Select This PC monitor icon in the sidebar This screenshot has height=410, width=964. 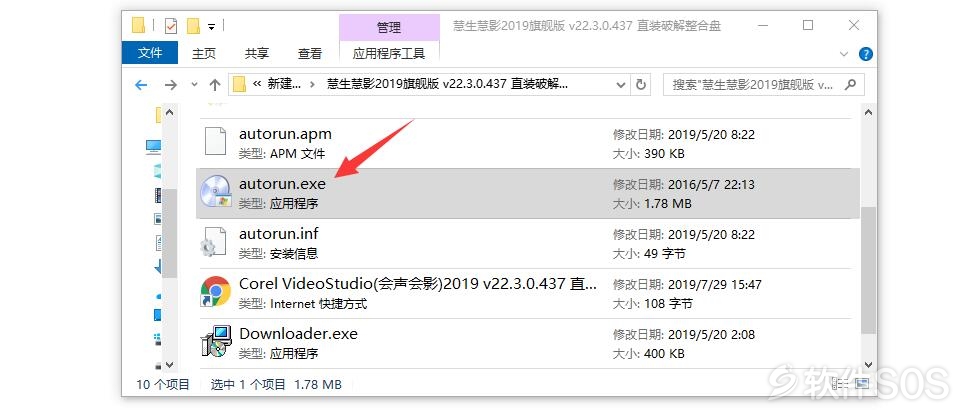(153, 146)
